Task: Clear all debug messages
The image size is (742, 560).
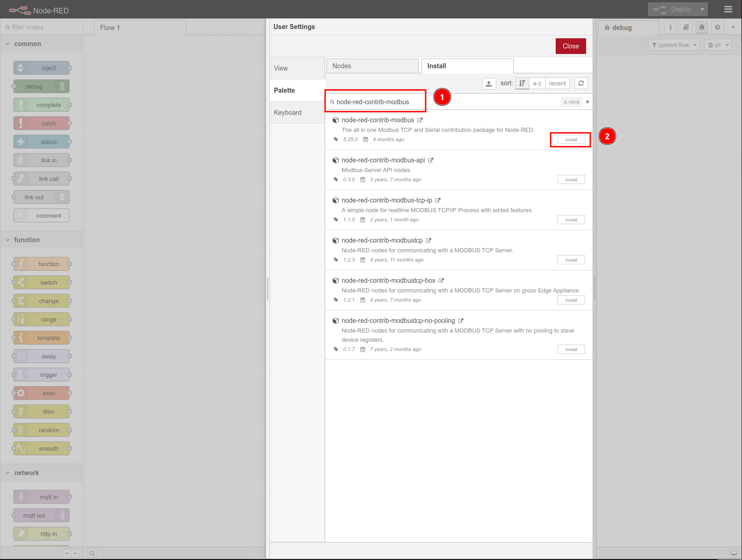Action: pos(714,45)
